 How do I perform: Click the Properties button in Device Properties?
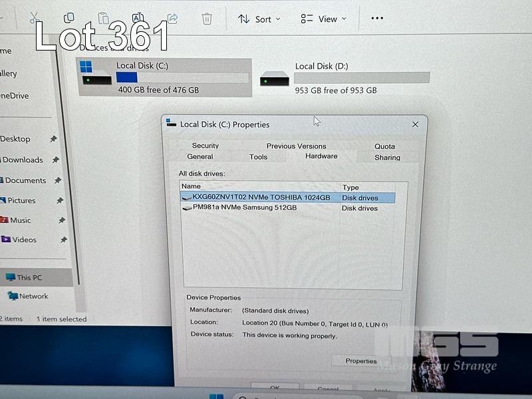(361, 361)
